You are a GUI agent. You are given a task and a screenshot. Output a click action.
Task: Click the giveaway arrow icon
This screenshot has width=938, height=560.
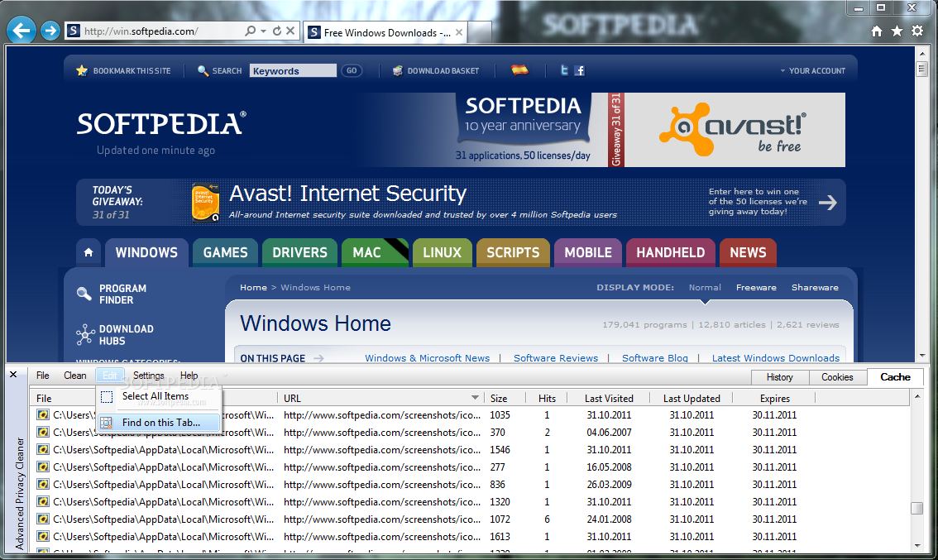[x=827, y=202]
